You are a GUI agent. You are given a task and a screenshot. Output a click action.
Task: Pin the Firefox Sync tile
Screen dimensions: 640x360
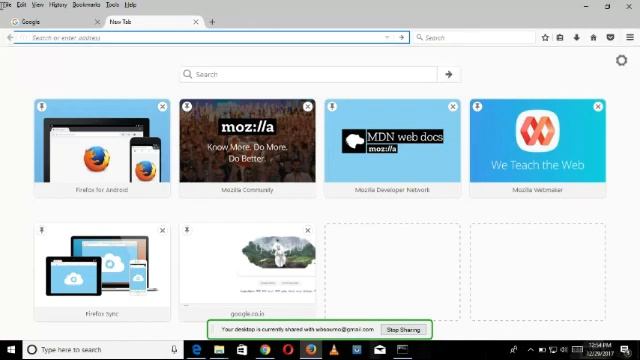pyautogui.click(x=42, y=230)
